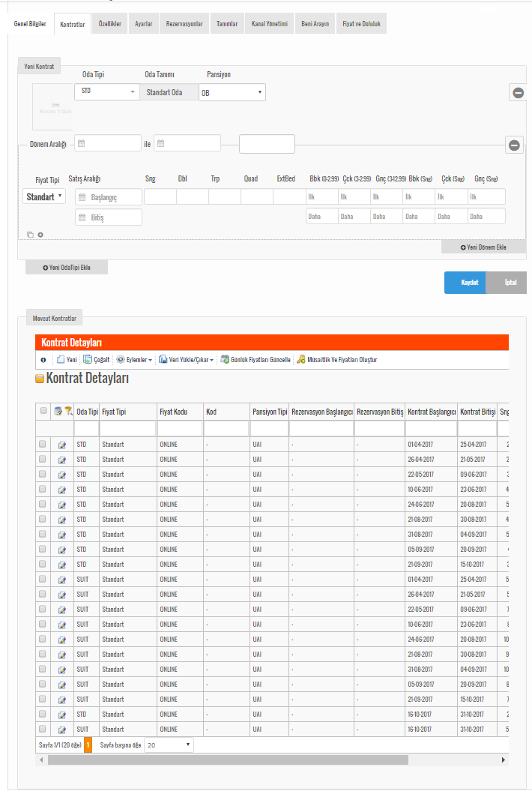Click Yeni Dönem Ekle button
Screen dimensions: 532x797
coord(484,247)
